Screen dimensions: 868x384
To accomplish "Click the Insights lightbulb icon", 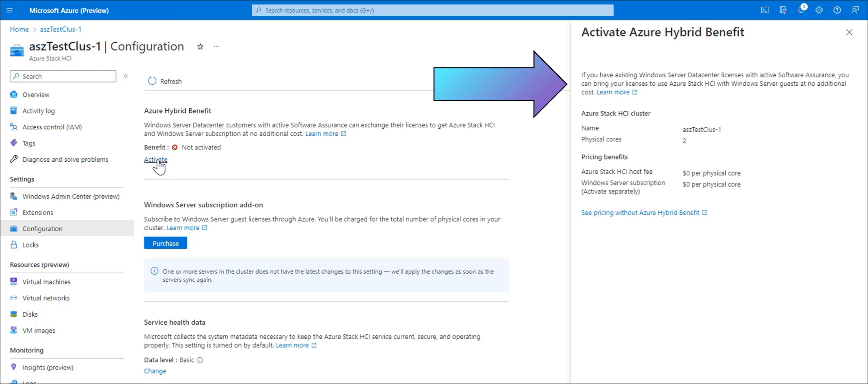I will pos(14,367).
